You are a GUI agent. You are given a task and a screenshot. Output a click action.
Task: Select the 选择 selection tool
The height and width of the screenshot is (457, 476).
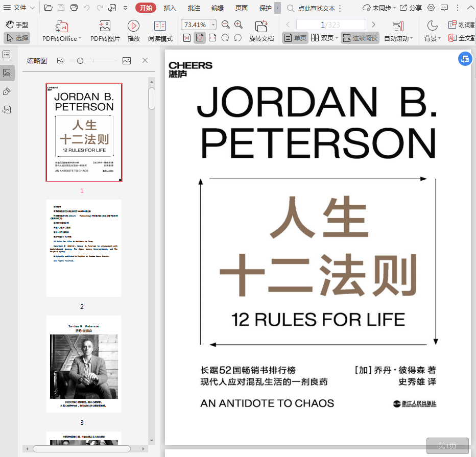17,38
